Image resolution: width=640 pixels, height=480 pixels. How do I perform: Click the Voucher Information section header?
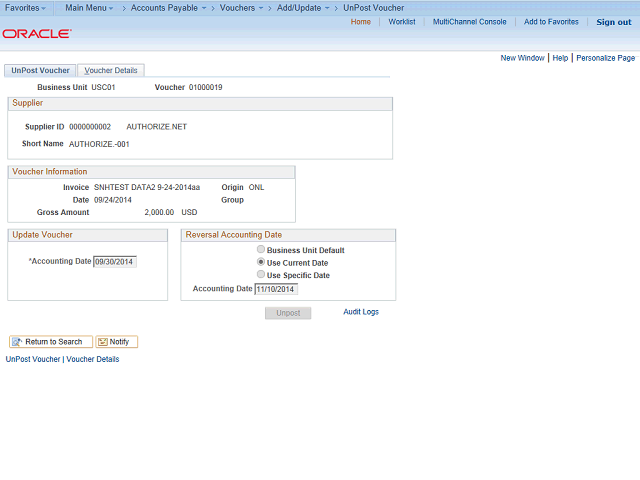click(151, 172)
